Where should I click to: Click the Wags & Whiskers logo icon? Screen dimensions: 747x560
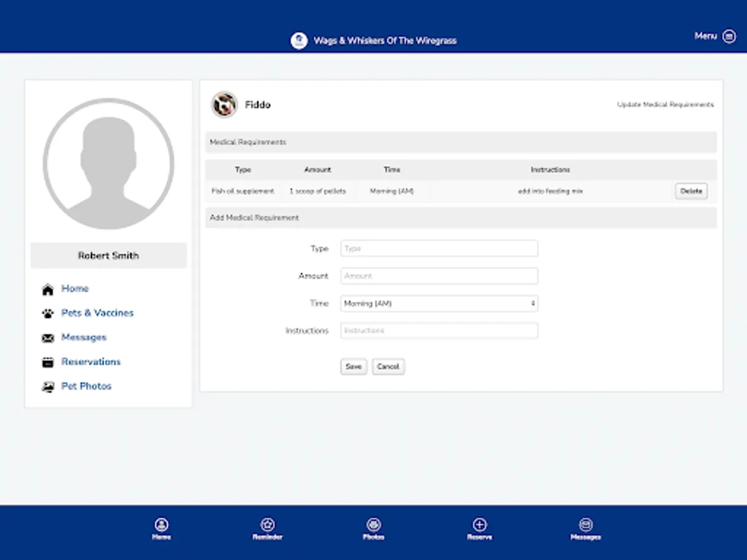coord(299,39)
